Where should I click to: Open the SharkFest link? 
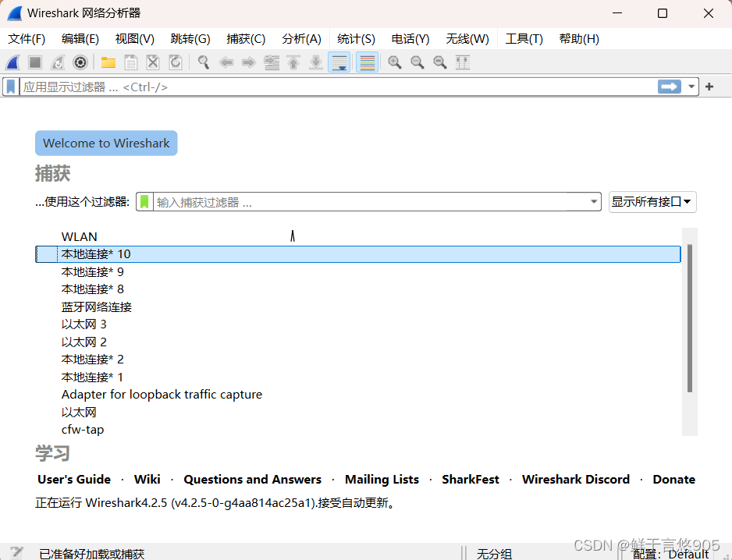pos(471,479)
